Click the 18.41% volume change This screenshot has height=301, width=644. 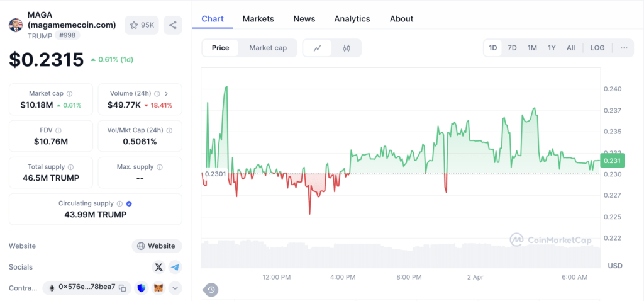click(x=158, y=105)
